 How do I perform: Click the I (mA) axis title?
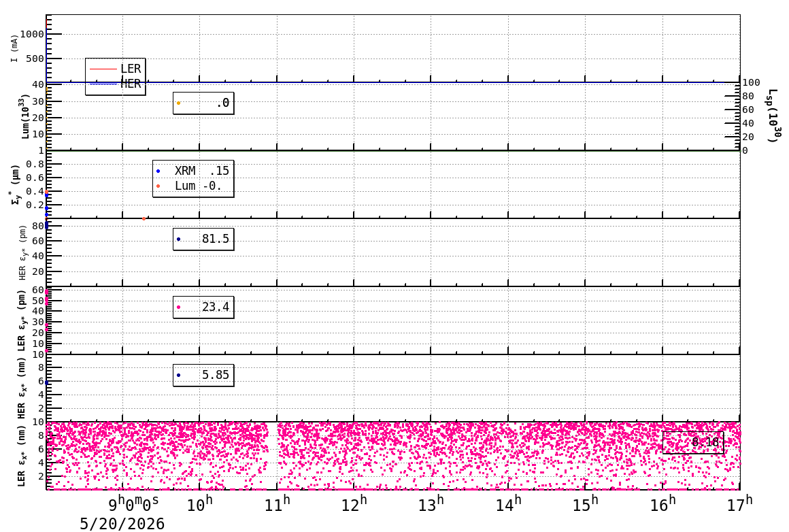tap(14, 48)
